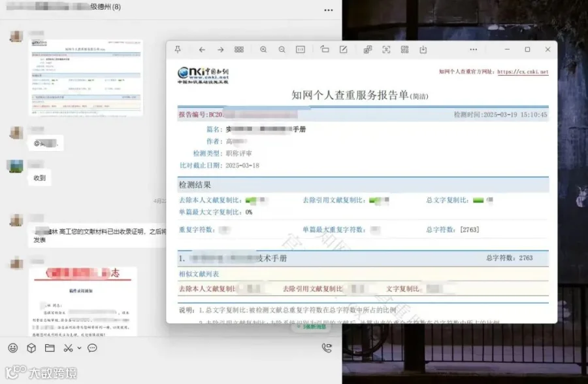This screenshot has width=588, height=384.
Task: Maximize the image viewer window
Action: point(527,50)
